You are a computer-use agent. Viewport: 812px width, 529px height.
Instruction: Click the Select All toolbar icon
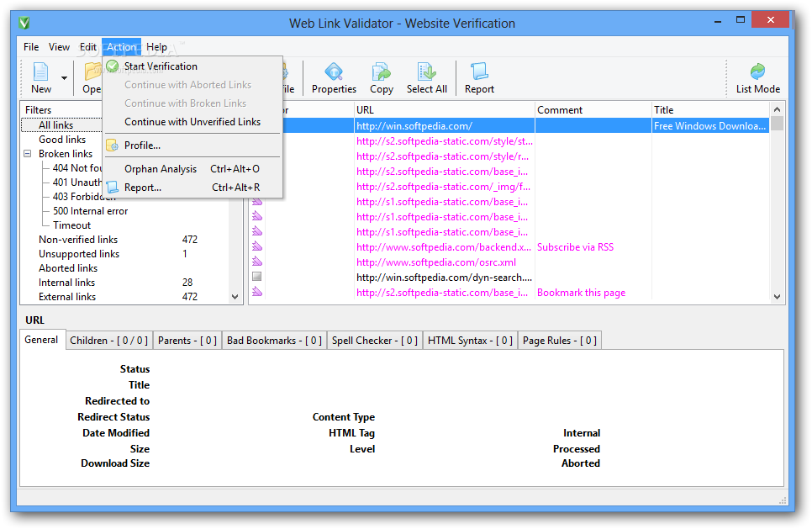[427, 72]
